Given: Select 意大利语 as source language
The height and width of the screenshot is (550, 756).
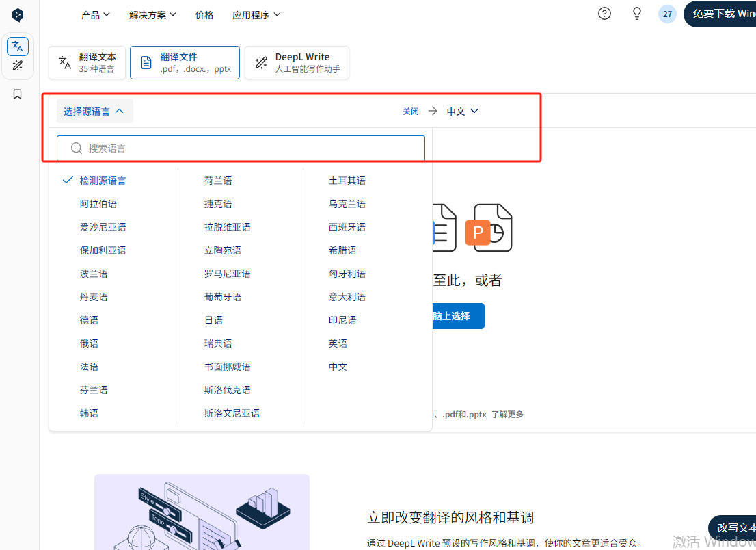Looking at the screenshot, I should [x=347, y=296].
